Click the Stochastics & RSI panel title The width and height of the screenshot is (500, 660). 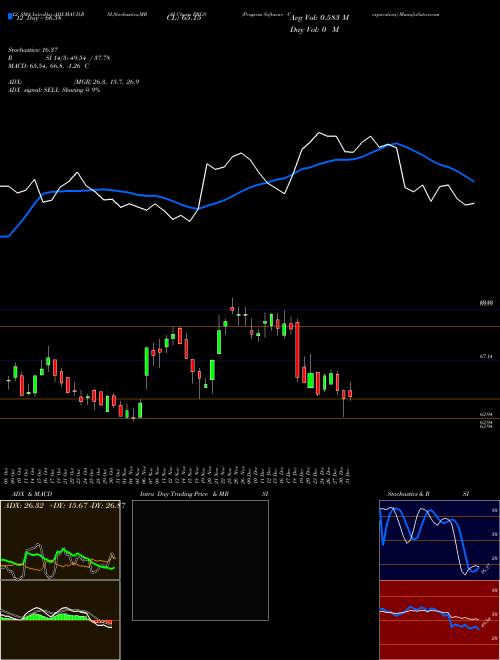click(428, 494)
